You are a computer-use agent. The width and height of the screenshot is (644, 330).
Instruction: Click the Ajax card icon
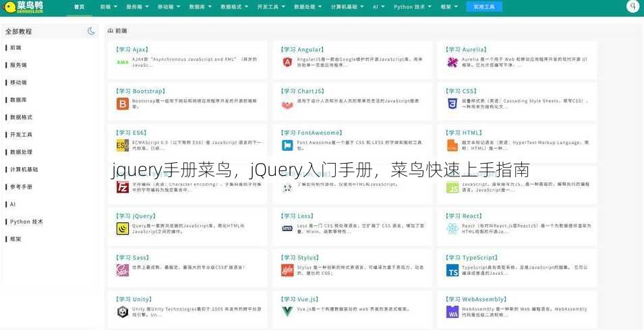[122, 63]
